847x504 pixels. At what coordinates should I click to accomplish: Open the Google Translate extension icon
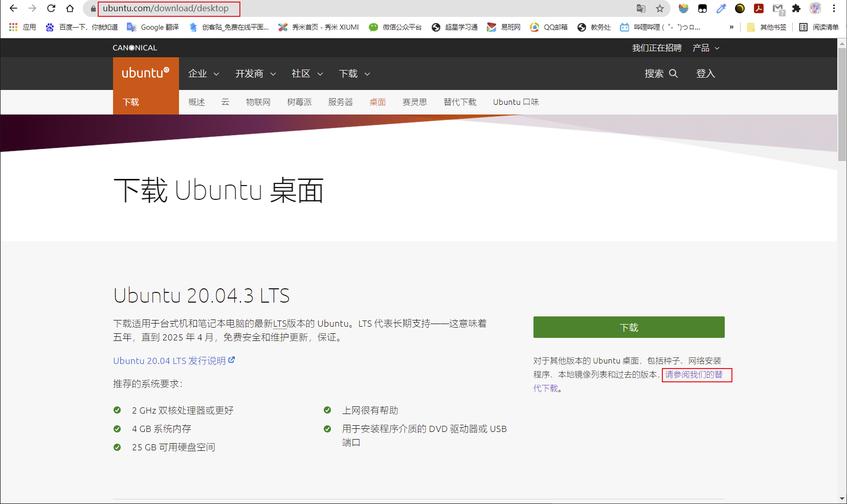(x=641, y=9)
